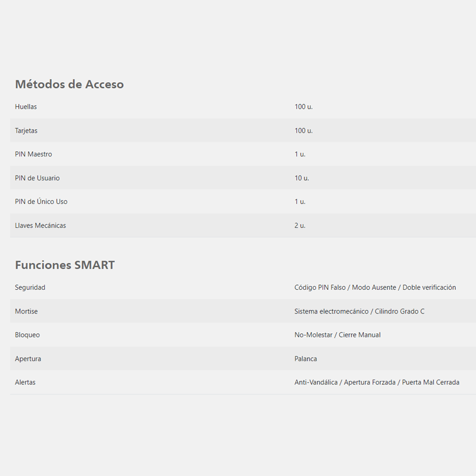
Task: Click the Funciones SMART heading
Action: point(65,265)
